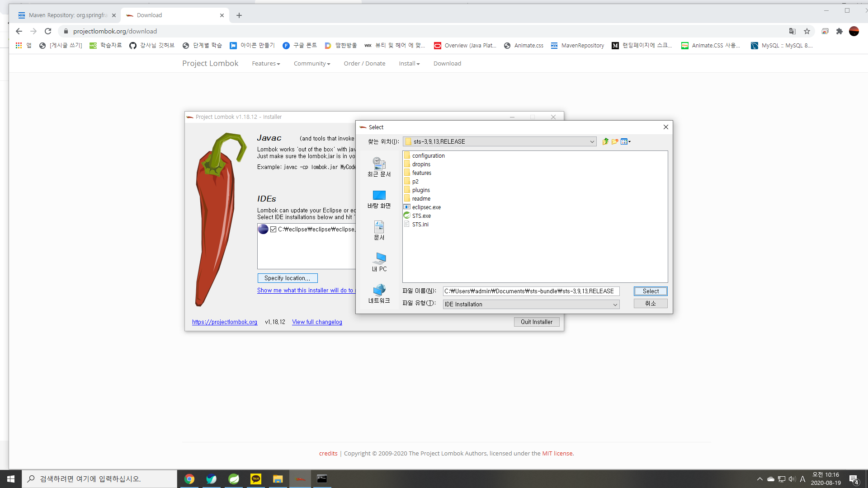The image size is (868, 488).
Task: Show hidden system tray icons
Action: coord(759,479)
